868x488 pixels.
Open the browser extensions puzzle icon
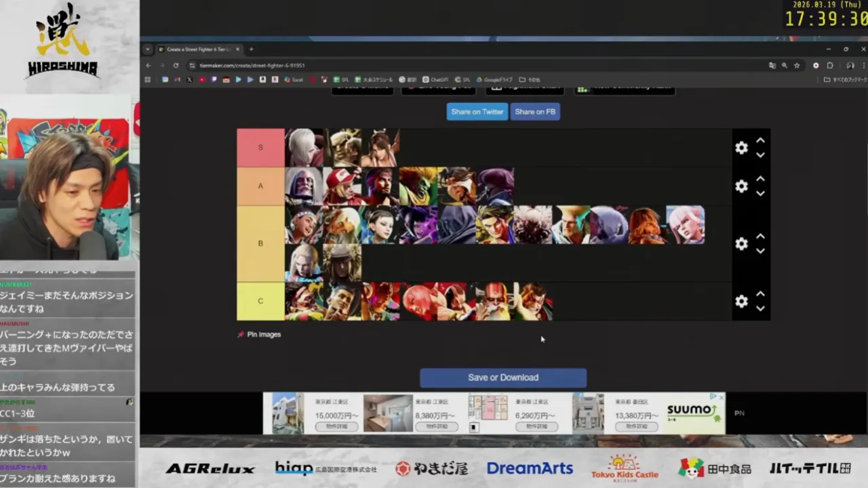click(829, 66)
